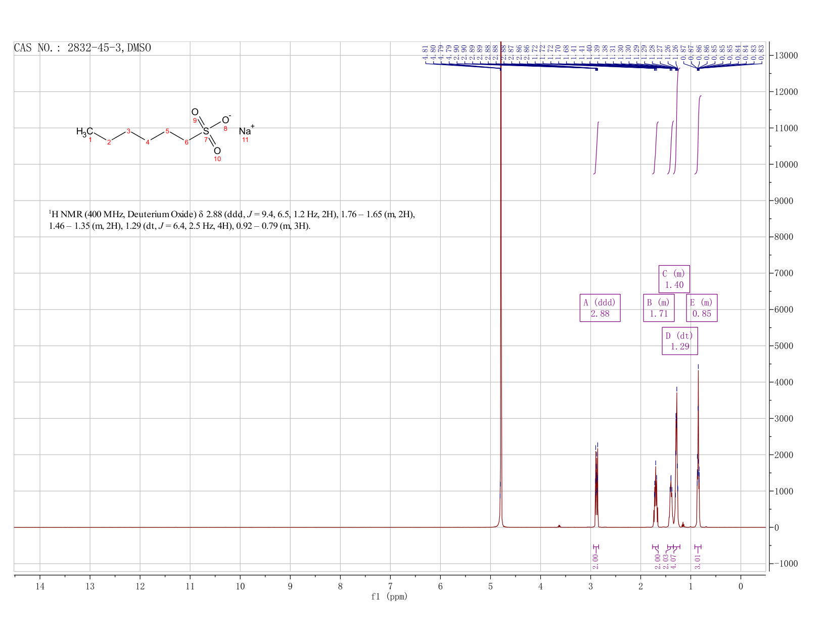834x644 pixels.
Task: Click the integral value 2.00 under 2.88 ppm
Action: (x=595, y=561)
